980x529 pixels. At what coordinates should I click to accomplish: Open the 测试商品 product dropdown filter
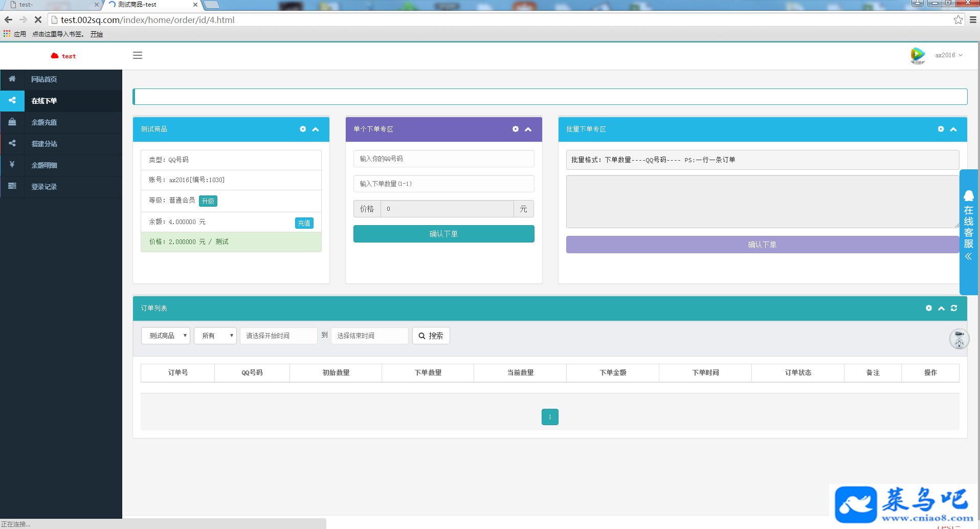(166, 336)
